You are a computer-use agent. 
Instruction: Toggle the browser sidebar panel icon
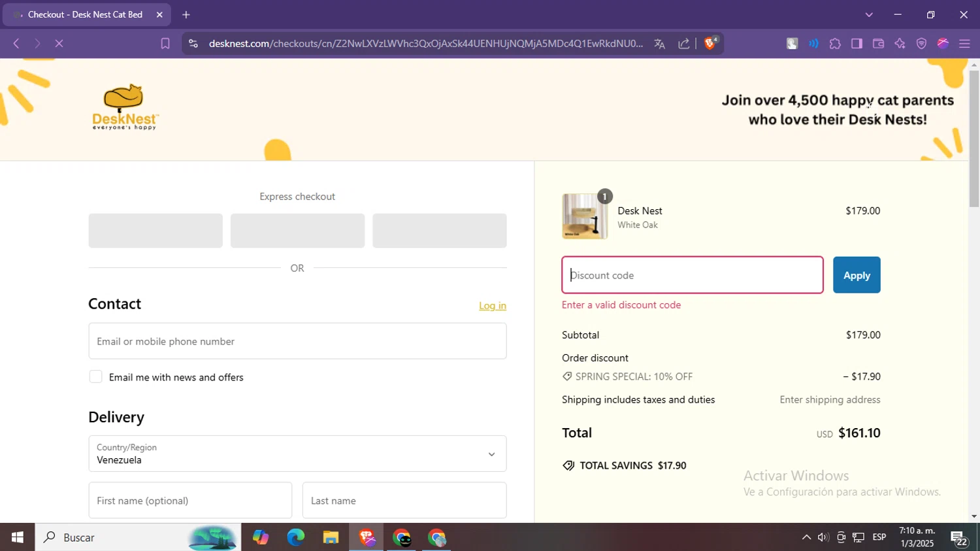pyautogui.click(x=857, y=44)
